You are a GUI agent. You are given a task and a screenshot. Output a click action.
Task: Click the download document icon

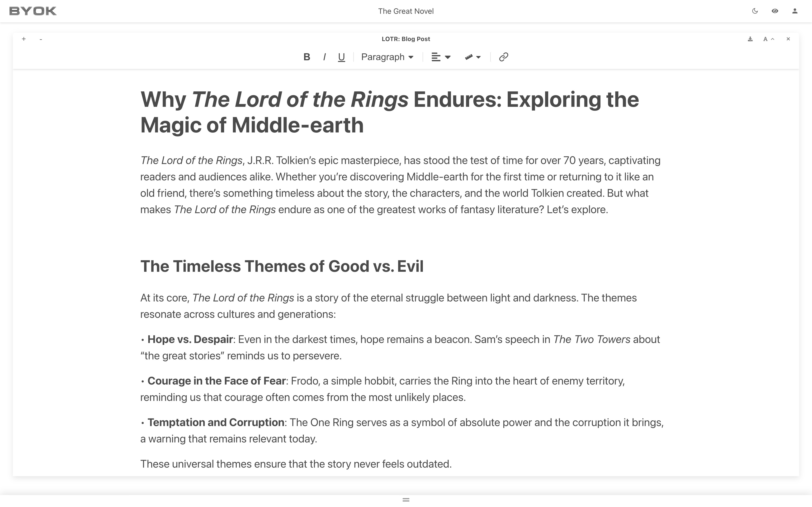750,39
